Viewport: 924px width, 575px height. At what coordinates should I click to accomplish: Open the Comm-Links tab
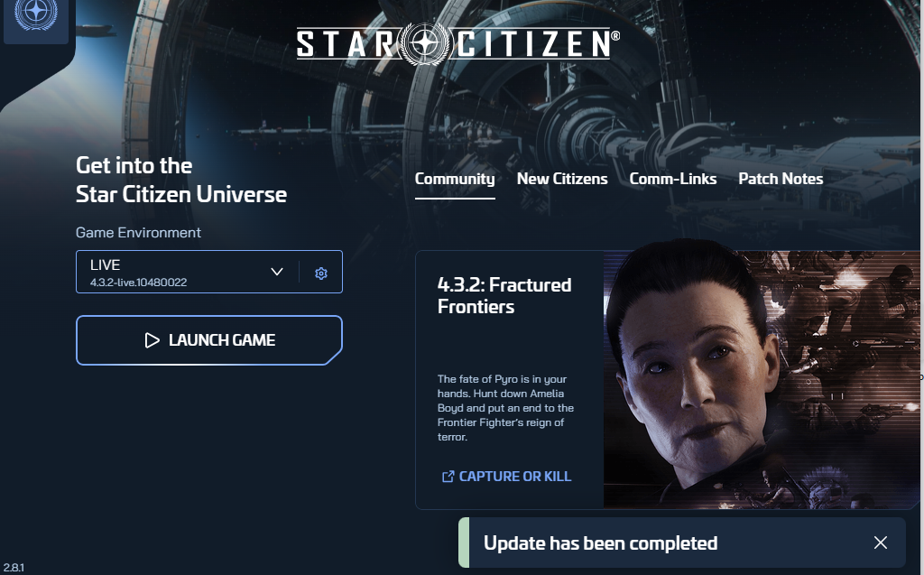pos(673,179)
